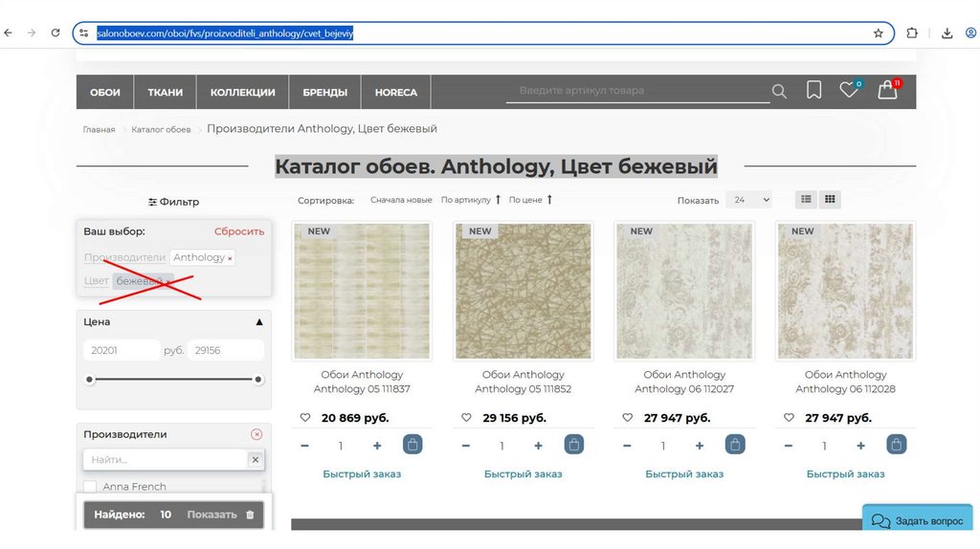This screenshot has height=549, width=980.
Task: Add Anthology 05 111837 to favorites
Action: coord(305,418)
